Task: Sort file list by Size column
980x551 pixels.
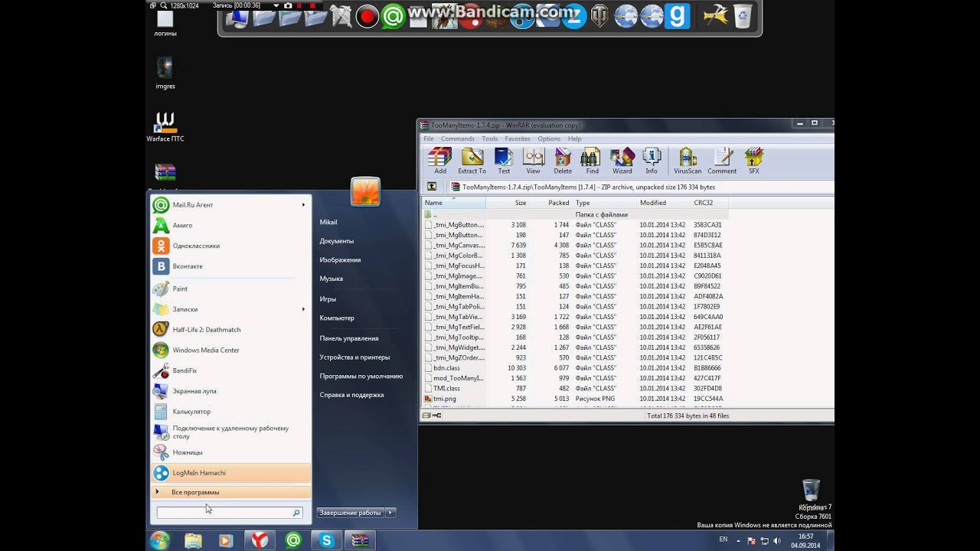Action: click(x=508, y=203)
